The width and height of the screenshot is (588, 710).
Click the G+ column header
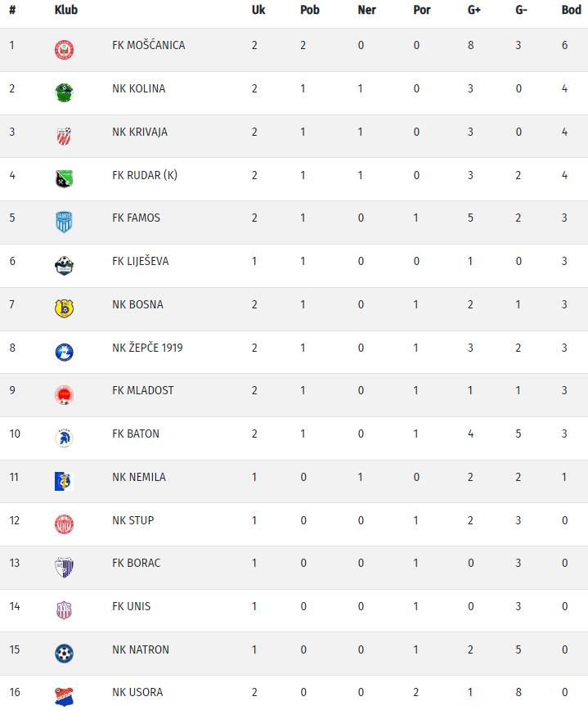(x=474, y=11)
